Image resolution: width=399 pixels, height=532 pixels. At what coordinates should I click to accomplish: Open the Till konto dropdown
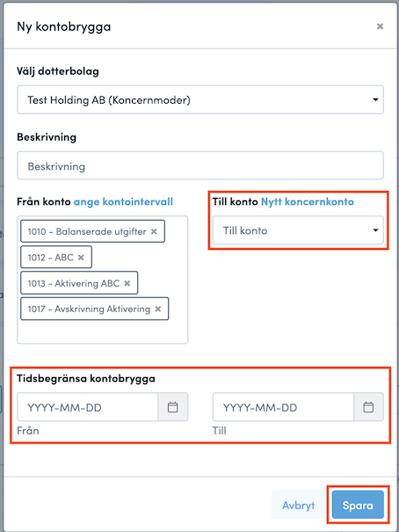tap(298, 230)
